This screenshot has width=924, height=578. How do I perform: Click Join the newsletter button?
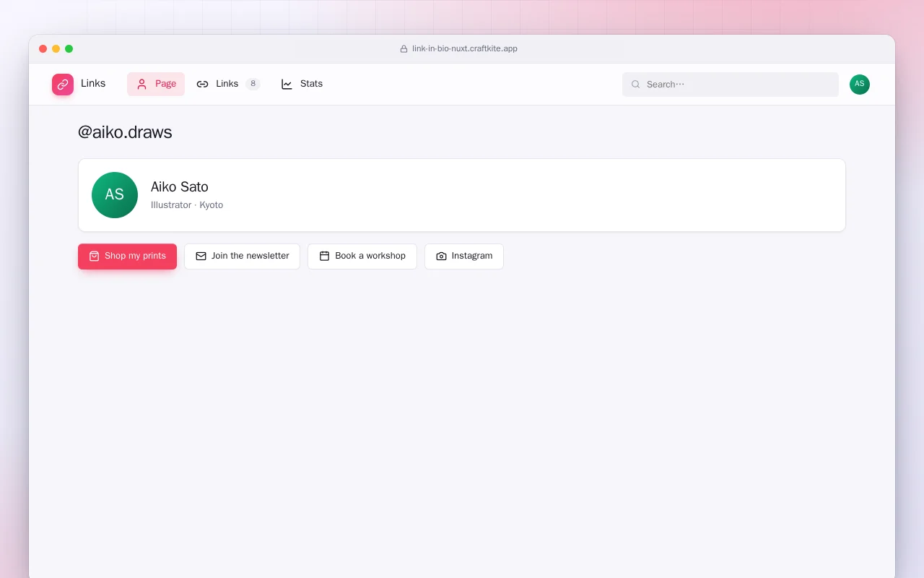242,256
